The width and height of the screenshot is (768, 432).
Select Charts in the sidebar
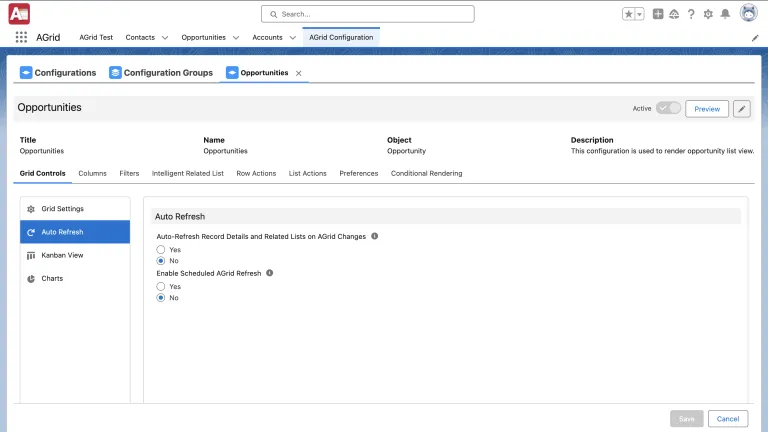click(x=75, y=278)
